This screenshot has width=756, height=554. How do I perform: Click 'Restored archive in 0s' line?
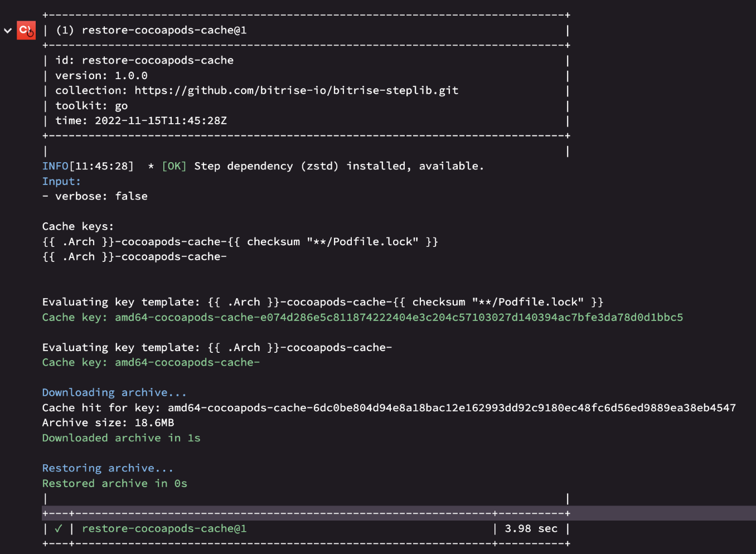(114, 483)
